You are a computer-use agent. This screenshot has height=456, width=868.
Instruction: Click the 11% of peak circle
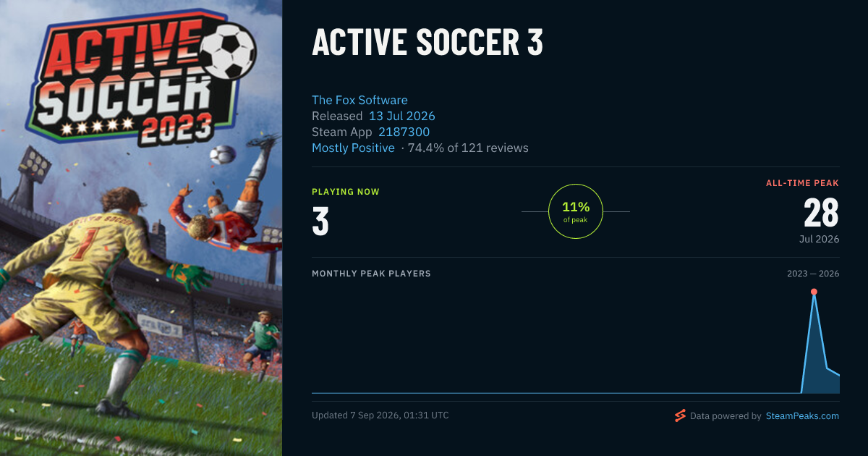[x=576, y=211]
